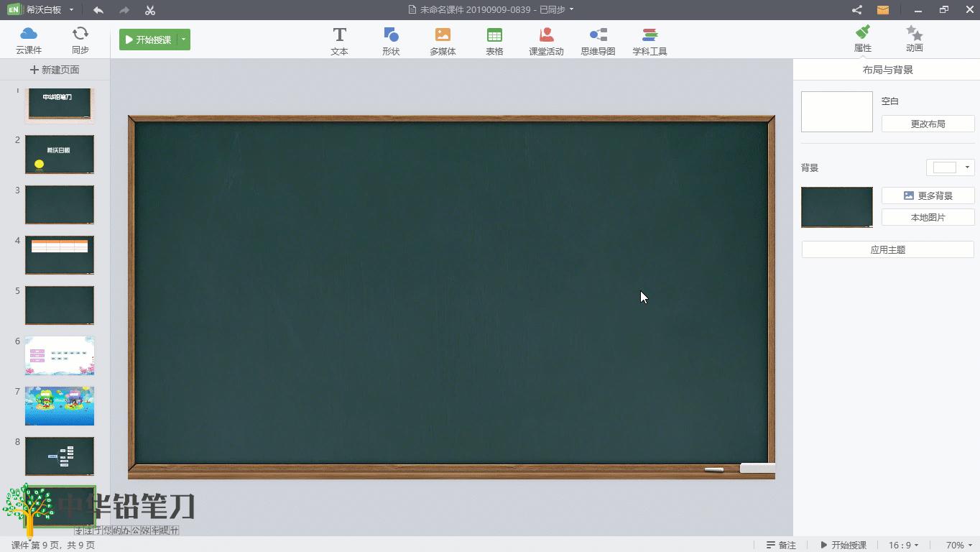
Task: Click the Change Layout (更改布局) button
Action: pos(928,124)
